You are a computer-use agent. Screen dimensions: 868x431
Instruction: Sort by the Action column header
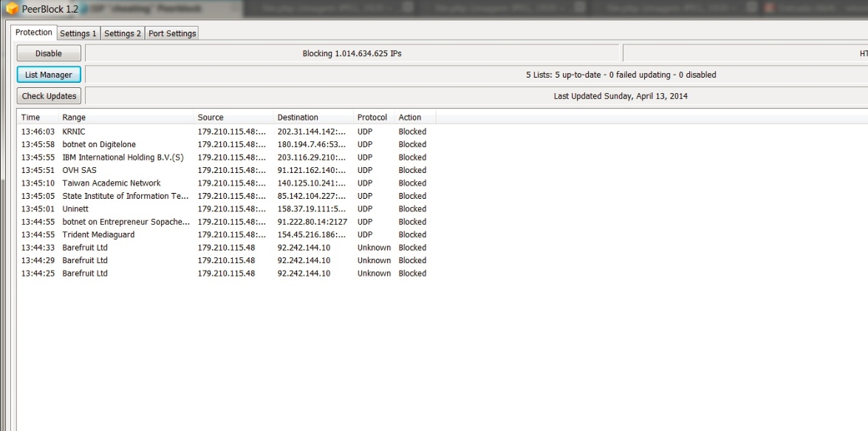click(x=415, y=117)
